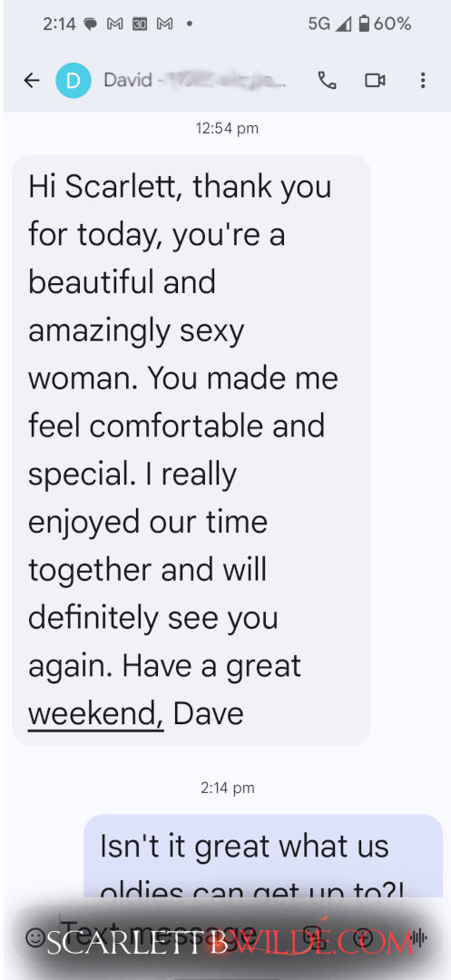Viewport: 451px width, 980px height.
Task: Select the received message from Dave
Action: point(191,450)
